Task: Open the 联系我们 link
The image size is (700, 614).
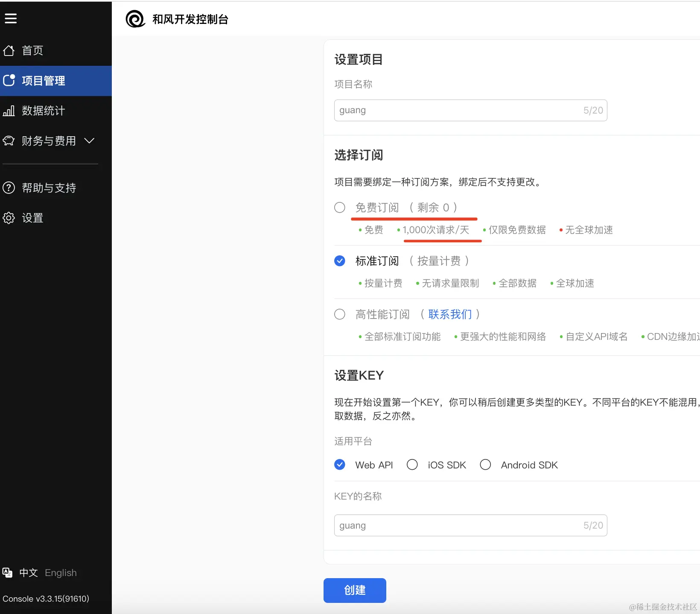Action: click(450, 314)
